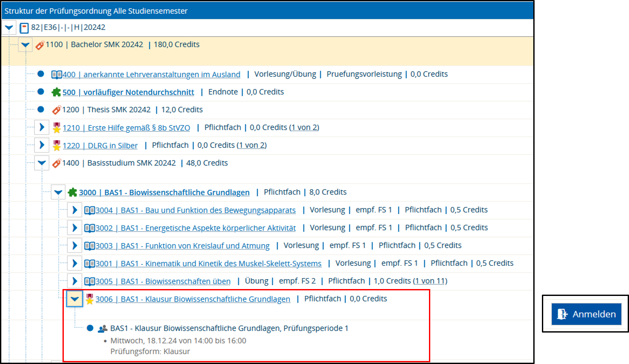The image size is (629, 364).
Task: Collapse the root node 82|E36|-|-|H|20242
Action: [x=9, y=28]
